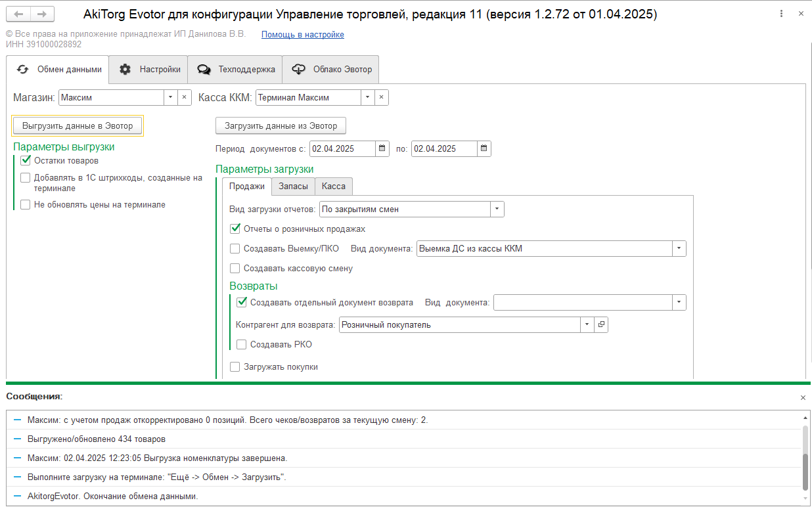Clear the Магазин field with its x button
812x507 pixels.
[185, 97]
